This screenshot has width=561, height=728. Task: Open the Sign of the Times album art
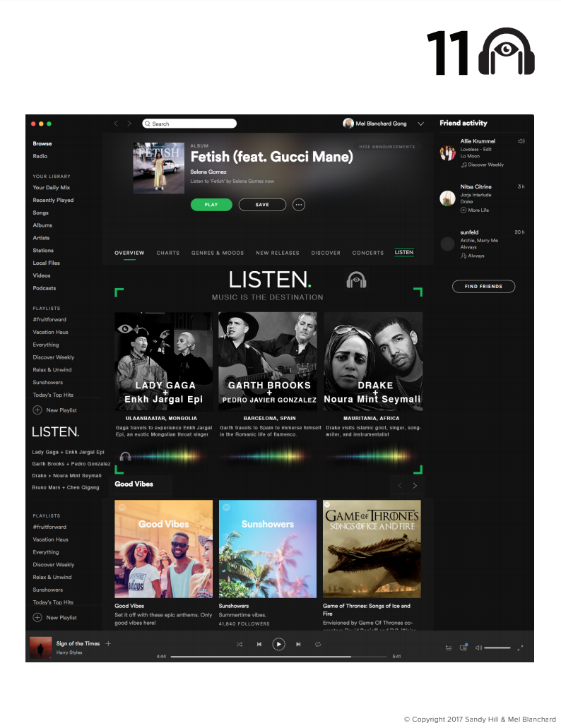click(x=40, y=648)
